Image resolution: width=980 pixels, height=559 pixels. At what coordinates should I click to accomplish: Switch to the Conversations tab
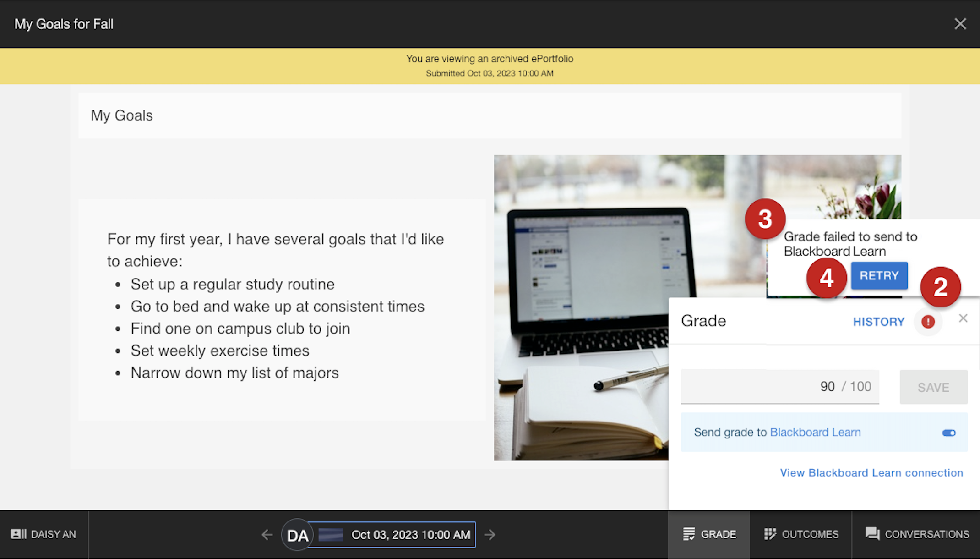(x=916, y=534)
